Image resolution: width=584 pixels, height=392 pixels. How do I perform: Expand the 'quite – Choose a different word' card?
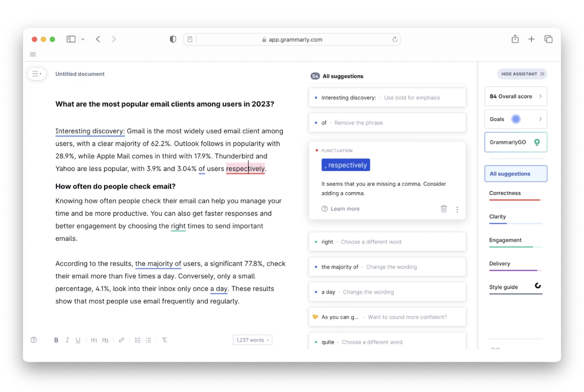click(387, 341)
